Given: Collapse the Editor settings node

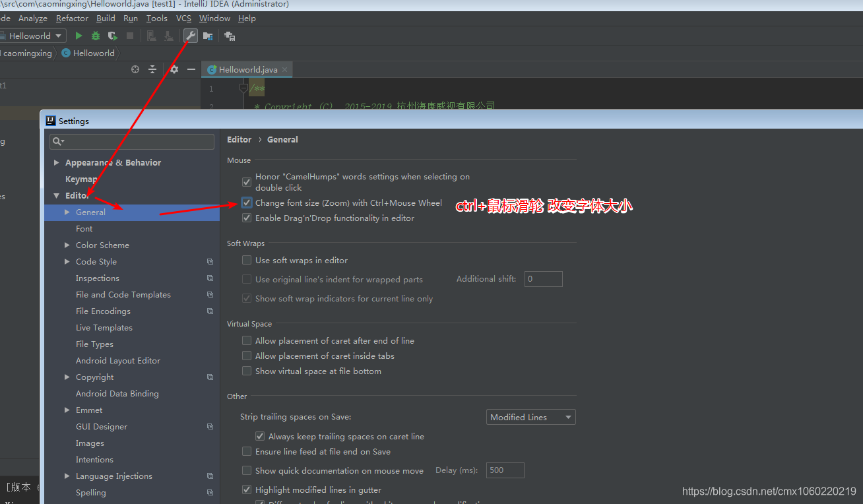Looking at the screenshot, I should 57,196.
